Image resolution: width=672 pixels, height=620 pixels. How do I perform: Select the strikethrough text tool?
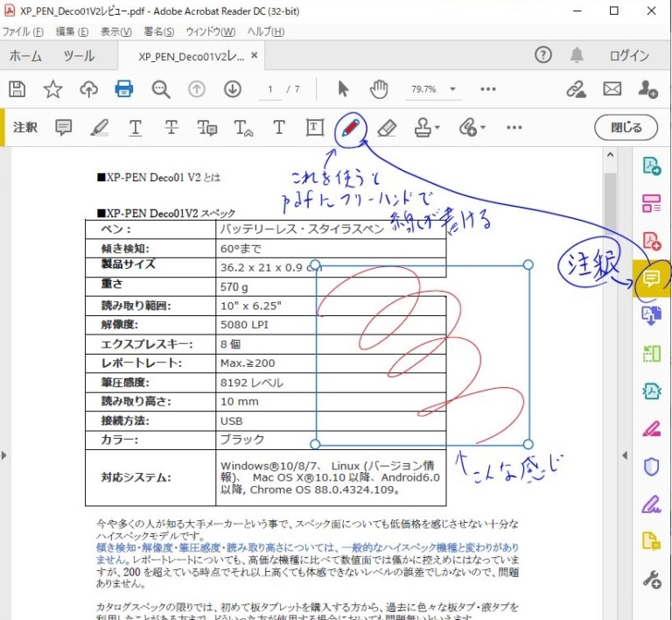pos(171,128)
